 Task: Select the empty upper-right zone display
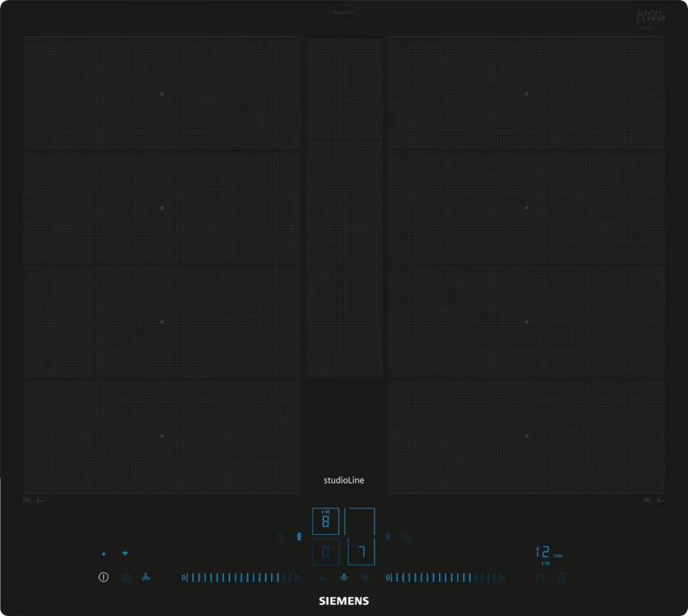[x=361, y=521]
